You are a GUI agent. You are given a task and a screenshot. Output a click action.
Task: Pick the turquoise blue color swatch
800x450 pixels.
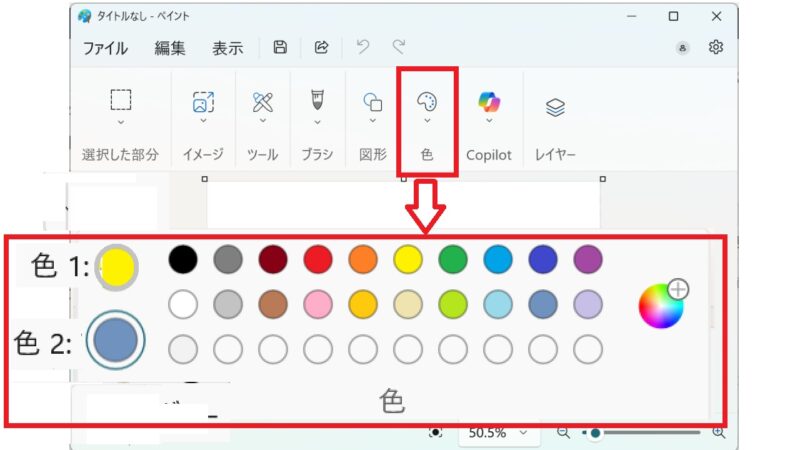(x=498, y=259)
